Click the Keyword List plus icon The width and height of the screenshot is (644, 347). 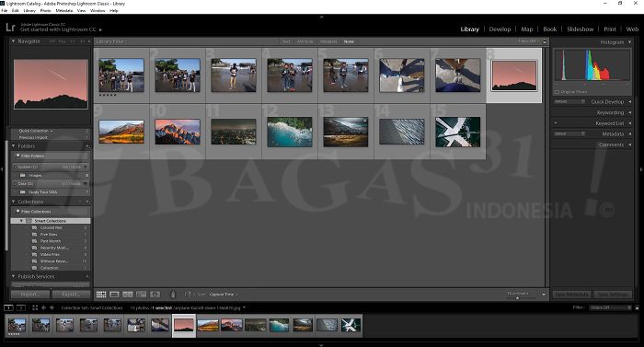point(556,123)
